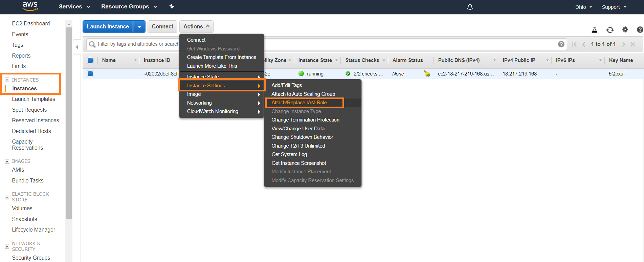Screen dimensions: 644x262
Task: Click the AWS logo home icon
Action: coord(30,6)
